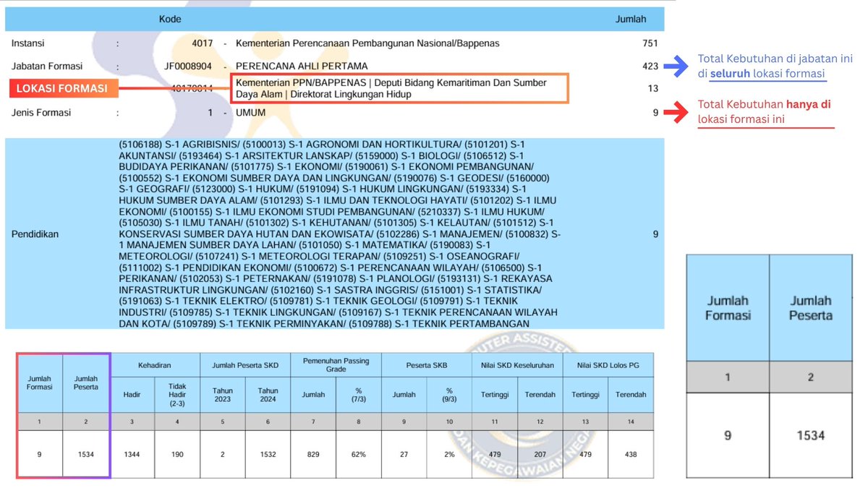Select the 'Kehadiran' group header
The height and width of the screenshot is (488, 868).
pyautogui.click(x=156, y=365)
